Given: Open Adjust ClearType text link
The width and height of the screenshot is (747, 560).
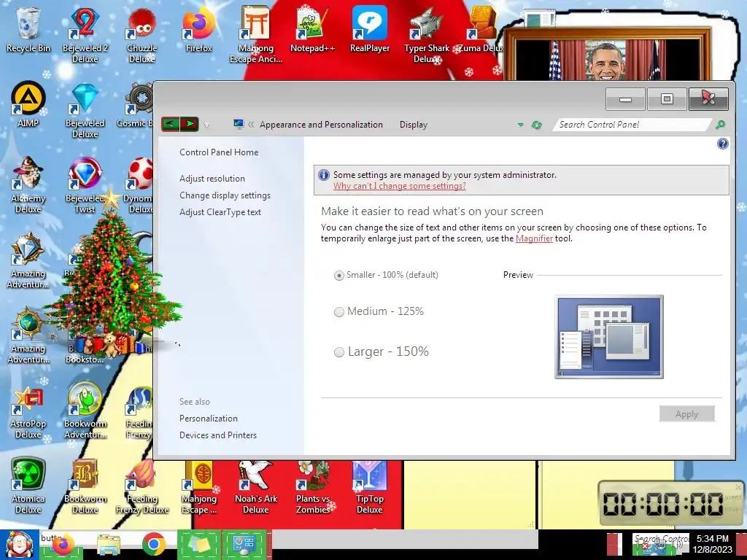Looking at the screenshot, I should (x=220, y=212).
